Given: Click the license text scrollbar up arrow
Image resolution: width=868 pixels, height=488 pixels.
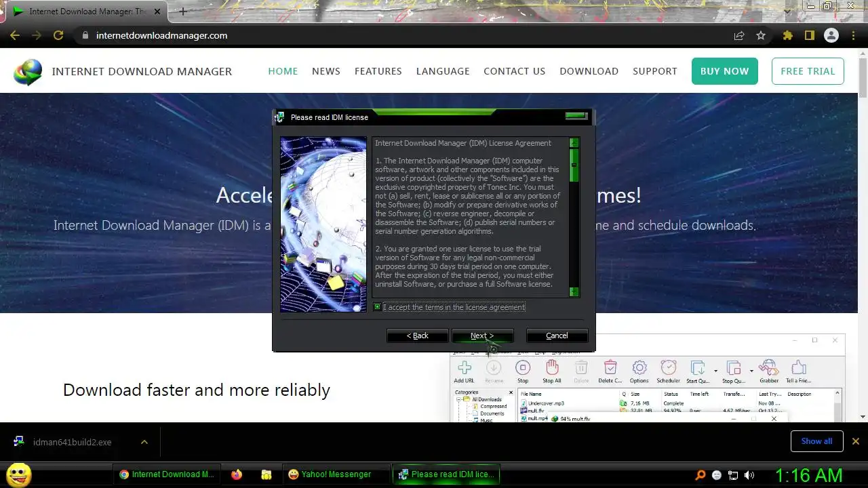Looking at the screenshot, I should tap(574, 143).
